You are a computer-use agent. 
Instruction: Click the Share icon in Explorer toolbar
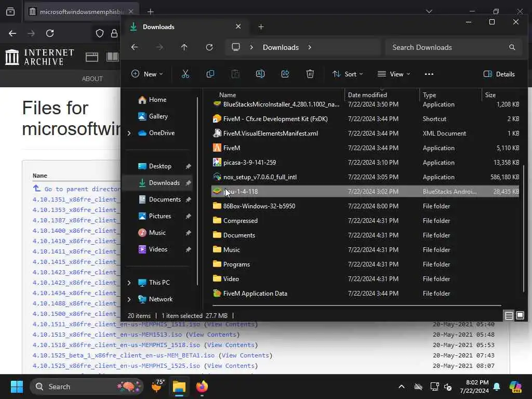coord(285,74)
